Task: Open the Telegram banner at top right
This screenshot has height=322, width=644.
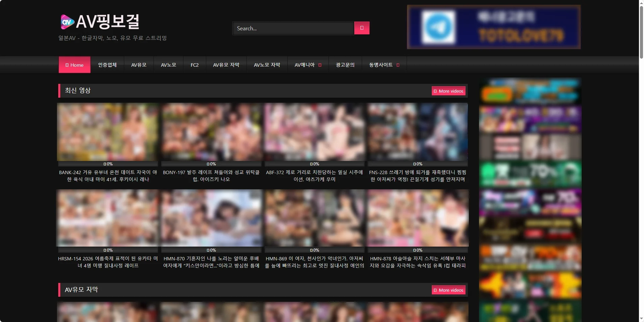Action: (494, 27)
